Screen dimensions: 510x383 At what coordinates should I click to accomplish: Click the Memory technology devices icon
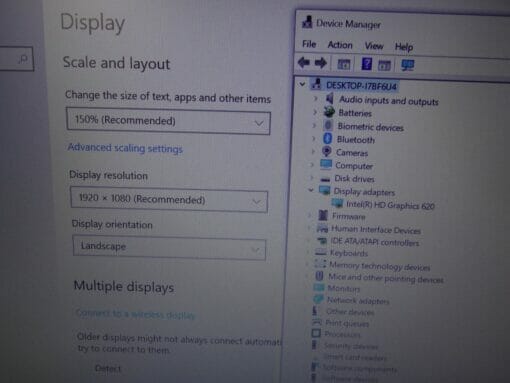(320, 264)
